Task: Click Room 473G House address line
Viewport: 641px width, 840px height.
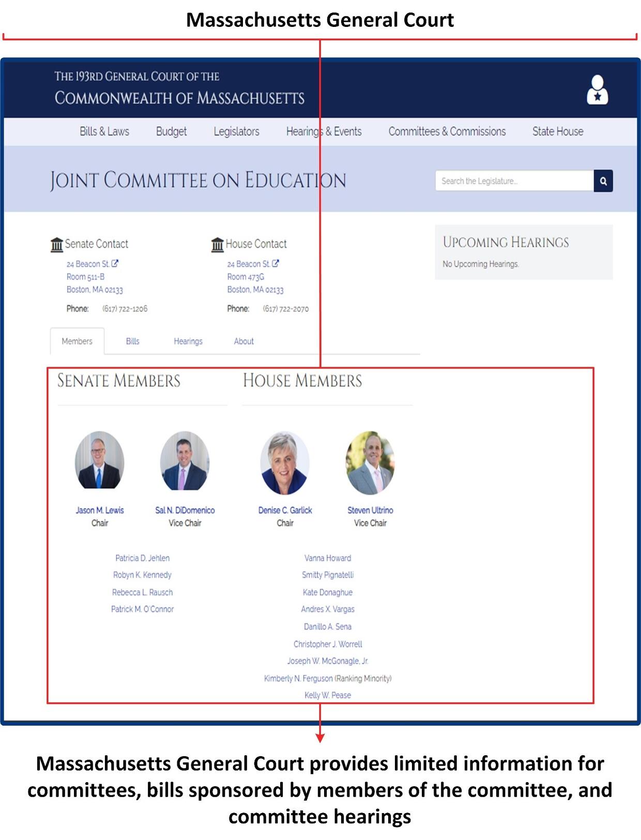Action: click(x=246, y=277)
